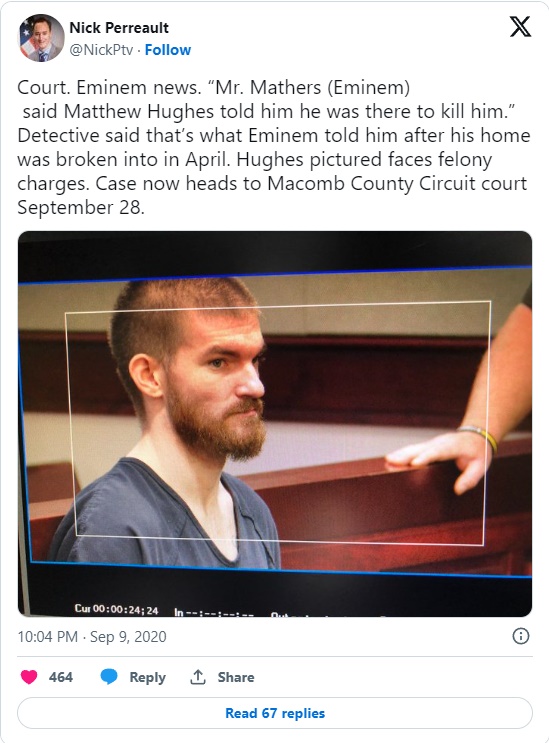Screen dimensions: 549x743
Task: Follow Nick Perreault
Action: tap(168, 50)
